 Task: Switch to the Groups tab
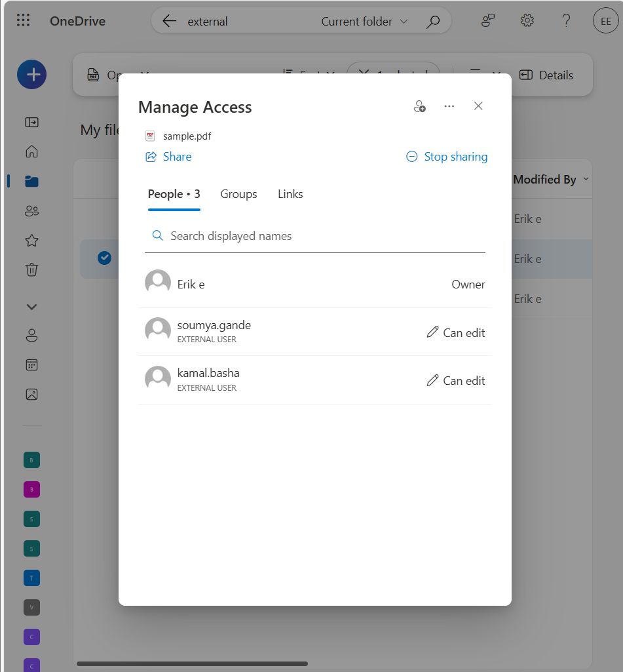(238, 194)
